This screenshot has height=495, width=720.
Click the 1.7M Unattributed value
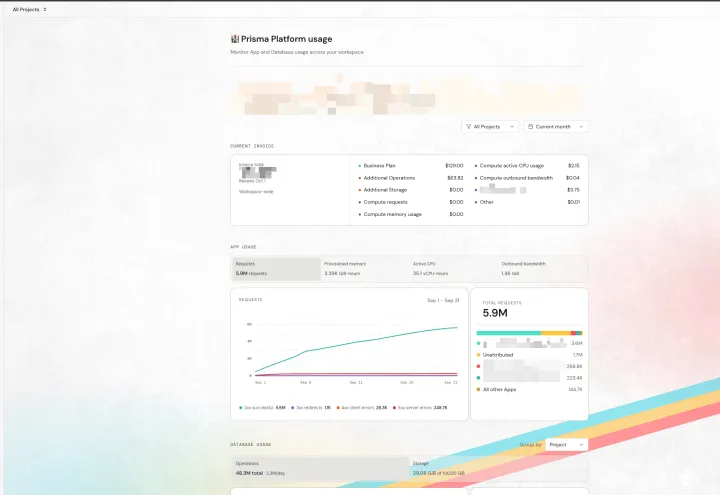tap(578, 355)
